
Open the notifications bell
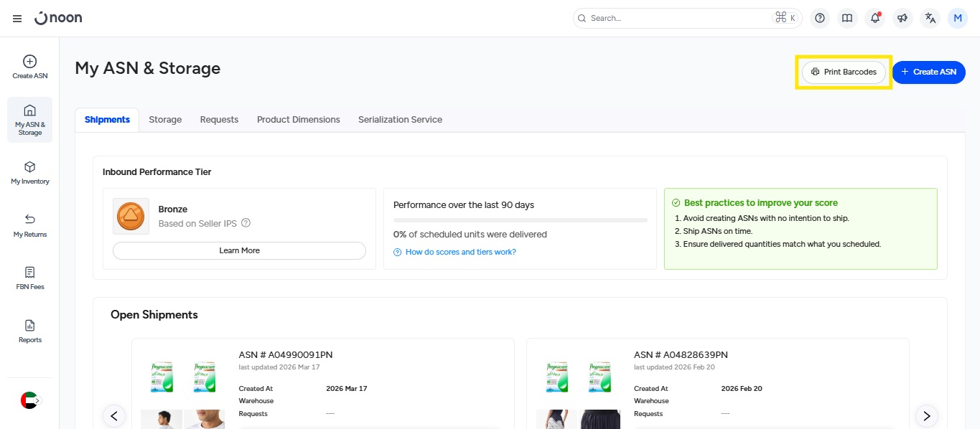point(875,19)
